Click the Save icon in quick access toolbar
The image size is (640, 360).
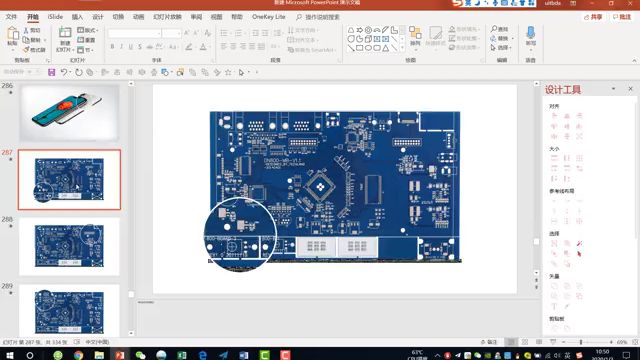51,72
